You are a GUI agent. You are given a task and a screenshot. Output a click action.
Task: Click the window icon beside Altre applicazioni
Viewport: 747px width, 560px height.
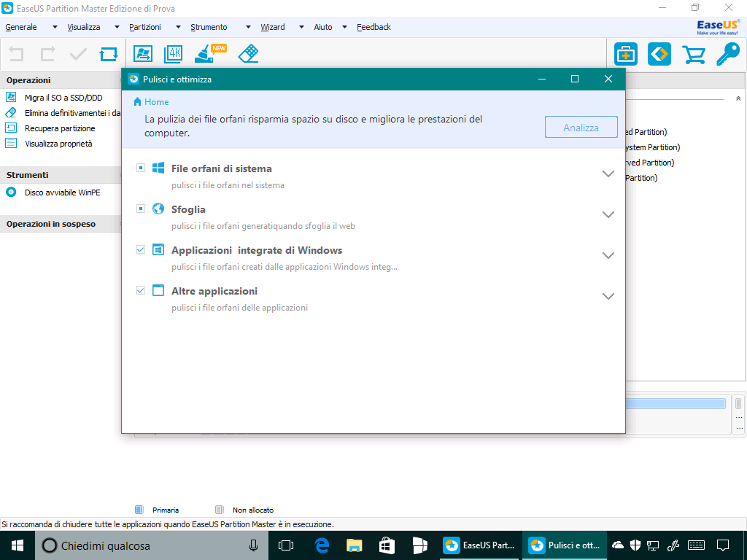[158, 290]
